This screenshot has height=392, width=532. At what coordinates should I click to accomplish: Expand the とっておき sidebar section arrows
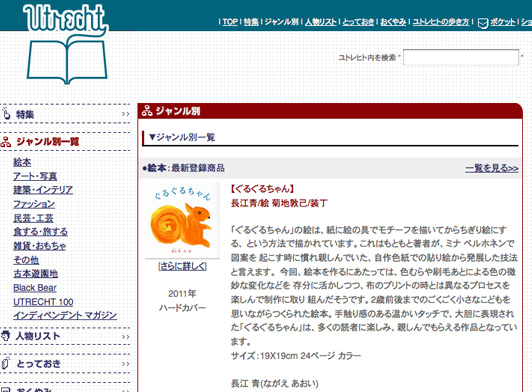tap(126, 364)
